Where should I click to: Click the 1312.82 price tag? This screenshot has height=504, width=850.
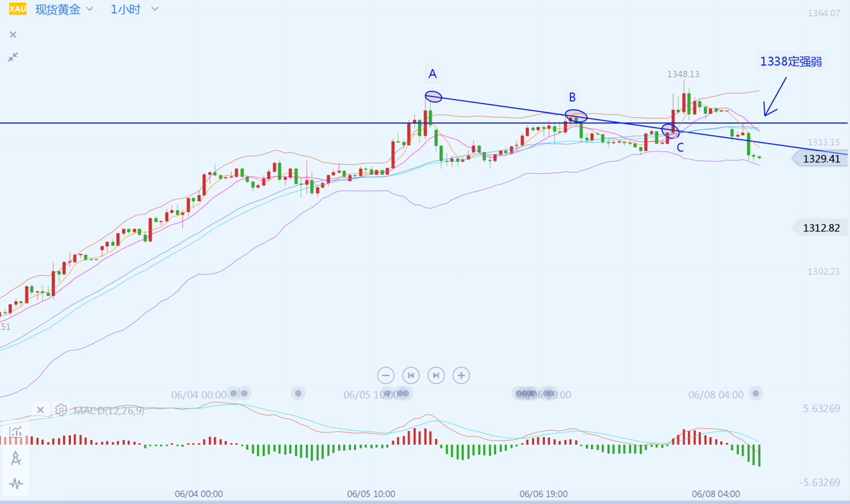coord(821,228)
